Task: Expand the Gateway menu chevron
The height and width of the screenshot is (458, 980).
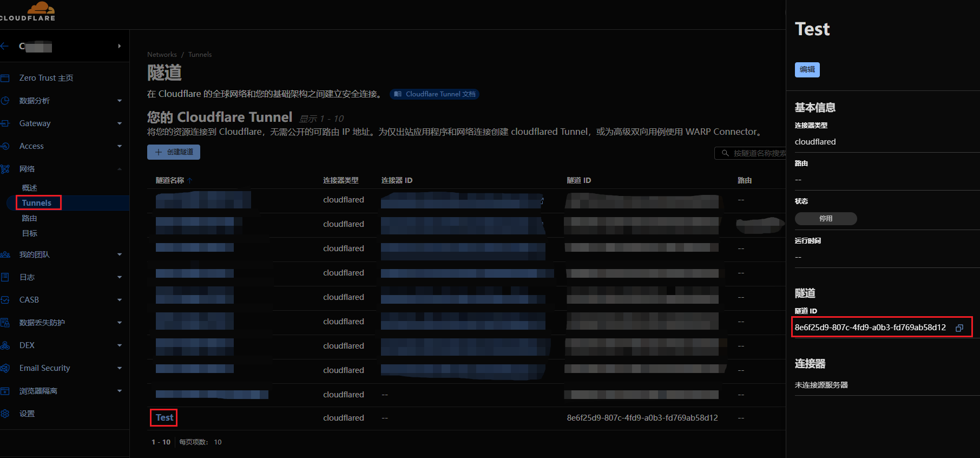Action: pyautogui.click(x=120, y=123)
